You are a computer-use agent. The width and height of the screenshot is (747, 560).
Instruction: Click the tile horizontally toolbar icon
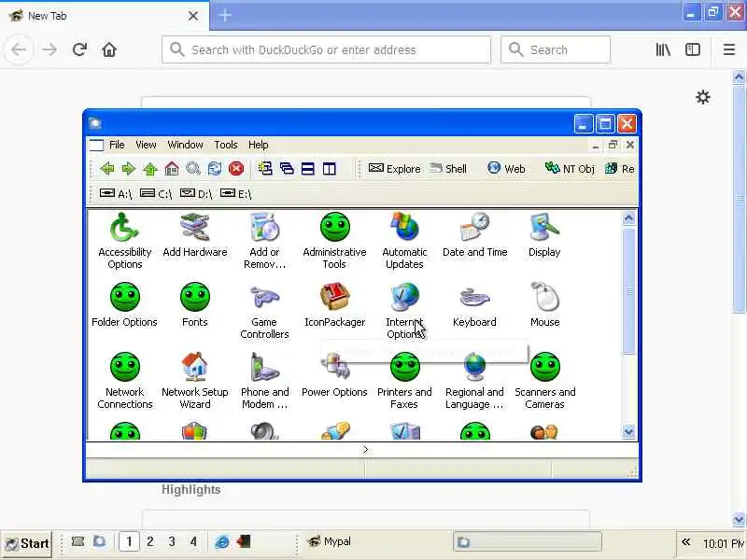[x=308, y=169]
